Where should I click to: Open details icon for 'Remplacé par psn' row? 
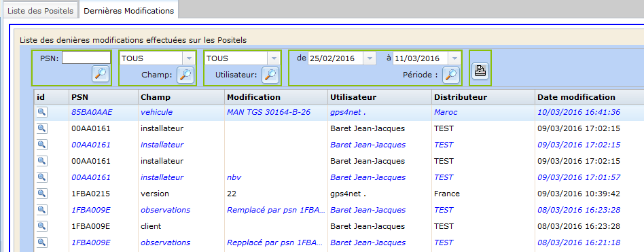click(x=41, y=210)
